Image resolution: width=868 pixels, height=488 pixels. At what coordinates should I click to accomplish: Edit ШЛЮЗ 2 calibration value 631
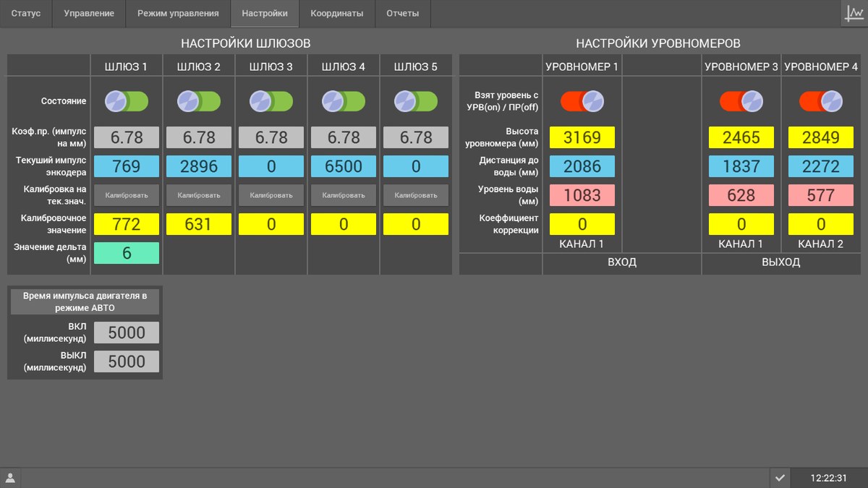tap(199, 224)
